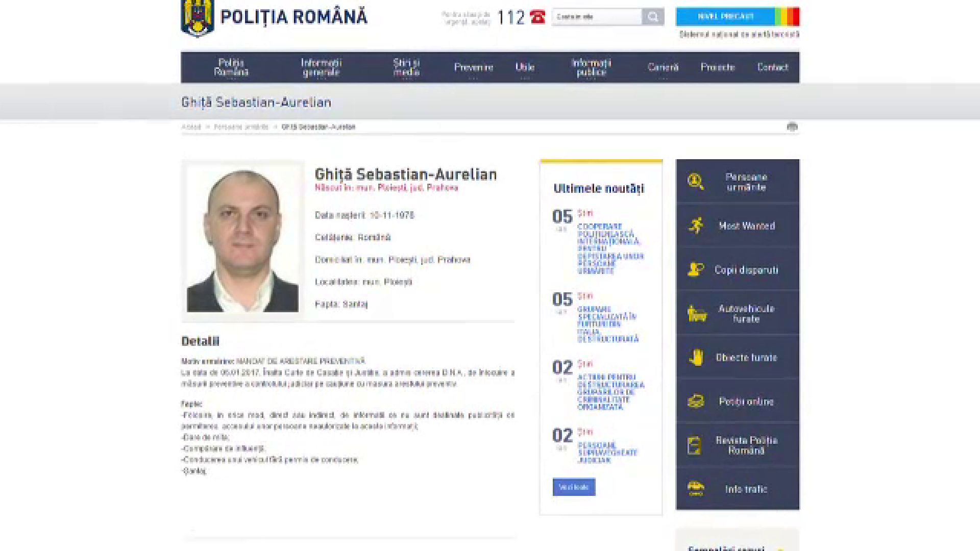Open the Informații generale menu
Viewport: 980px width, 551px height.
(x=320, y=67)
